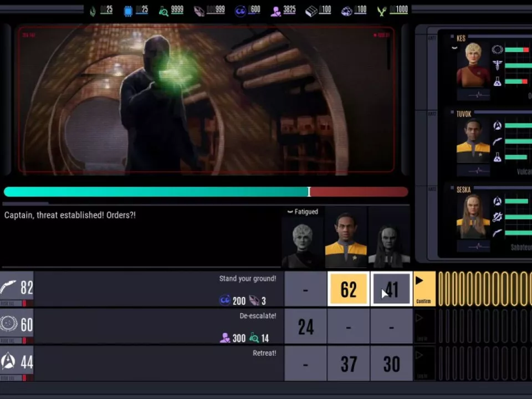Open Kes's crew portrait in the roster

click(473, 65)
